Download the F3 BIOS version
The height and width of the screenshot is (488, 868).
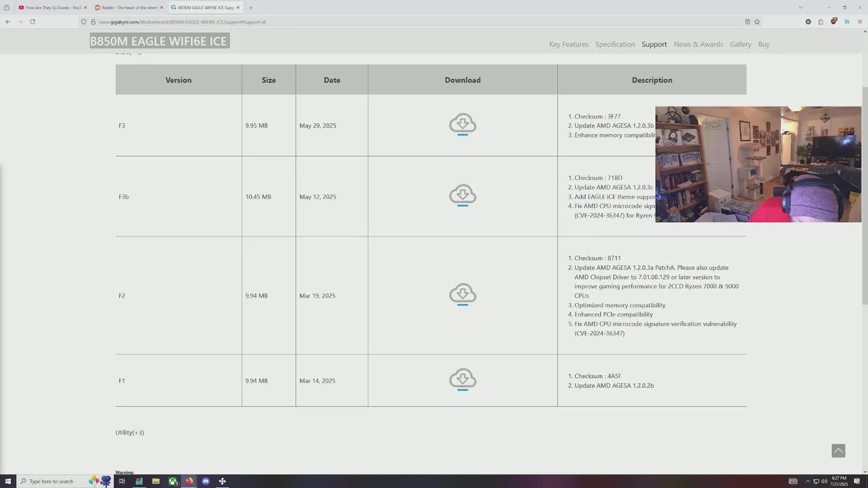[462, 125]
